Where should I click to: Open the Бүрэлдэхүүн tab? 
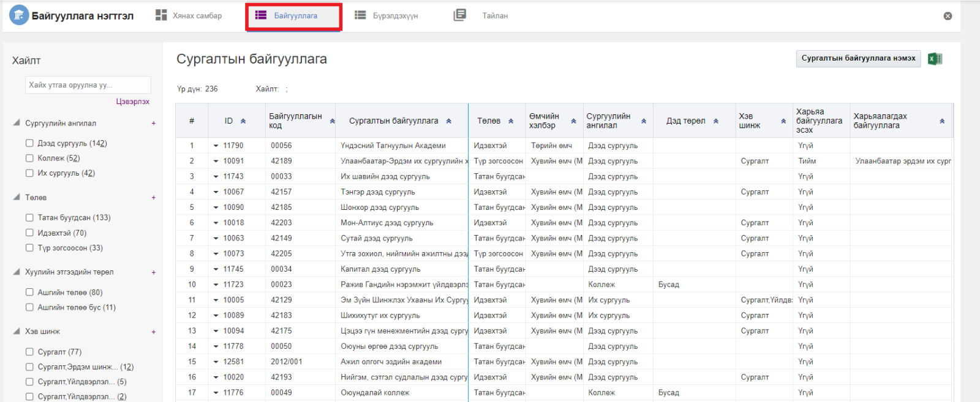tap(386, 16)
